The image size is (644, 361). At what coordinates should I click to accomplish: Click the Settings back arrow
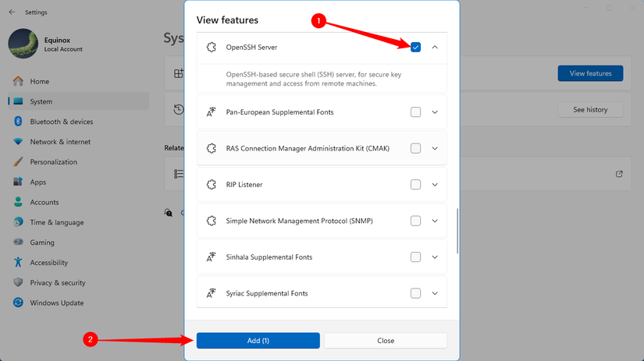tap(12, 12)
